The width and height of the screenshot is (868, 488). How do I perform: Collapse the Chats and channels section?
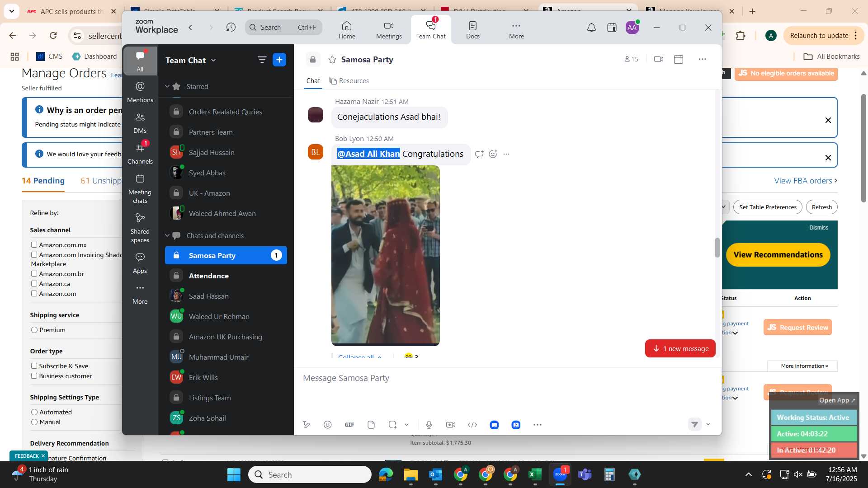click(x=167, y=235)
